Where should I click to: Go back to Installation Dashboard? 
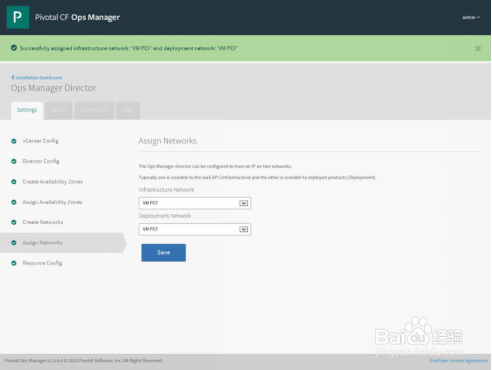click(x=37, y=78)
